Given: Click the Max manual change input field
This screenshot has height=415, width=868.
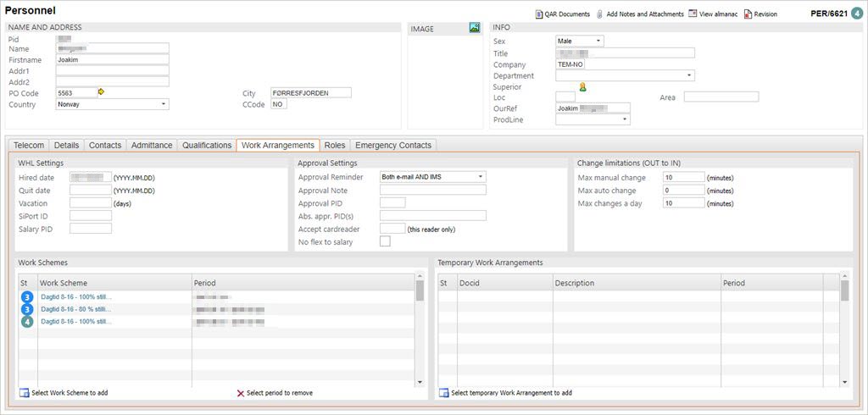Looking at the screenshot, I should (x=683, y=178).
